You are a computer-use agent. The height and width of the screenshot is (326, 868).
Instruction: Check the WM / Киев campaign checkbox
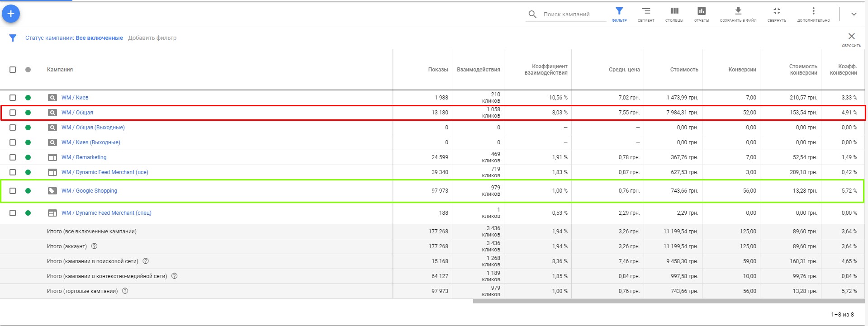(13, 98)
